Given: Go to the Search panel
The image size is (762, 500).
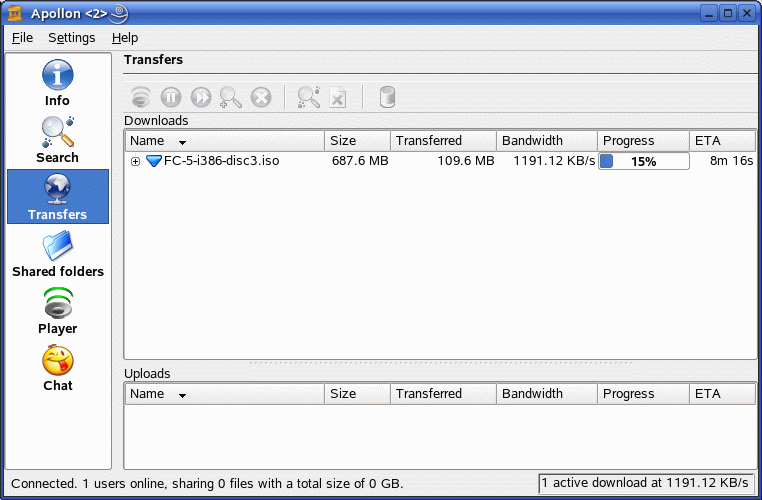Looking at the screenshot, I should (x=57, y=141).
